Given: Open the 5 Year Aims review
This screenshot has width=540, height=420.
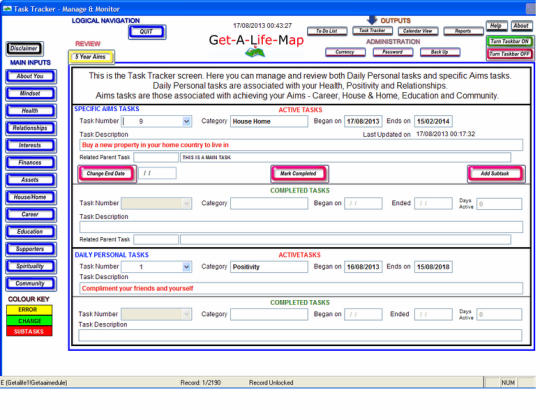Looking at the screenshot, I should (x=91, y=57).
